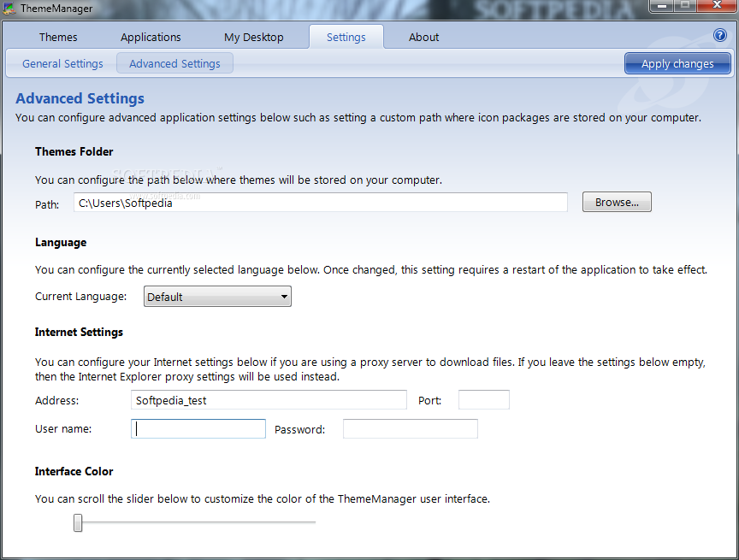Focus the themes folder Path field
Image resolution: width=739 pixels, height=560 pixels.
(x=321, y=203)
